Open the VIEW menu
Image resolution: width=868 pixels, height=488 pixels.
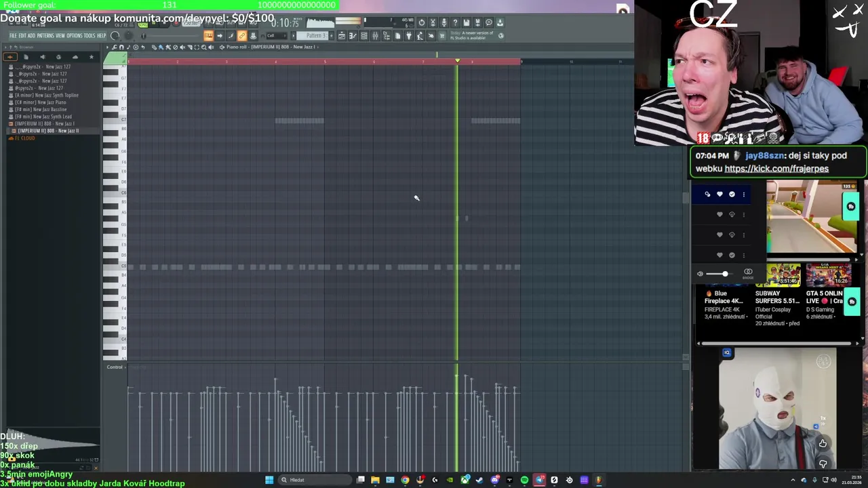coord(60,35)
